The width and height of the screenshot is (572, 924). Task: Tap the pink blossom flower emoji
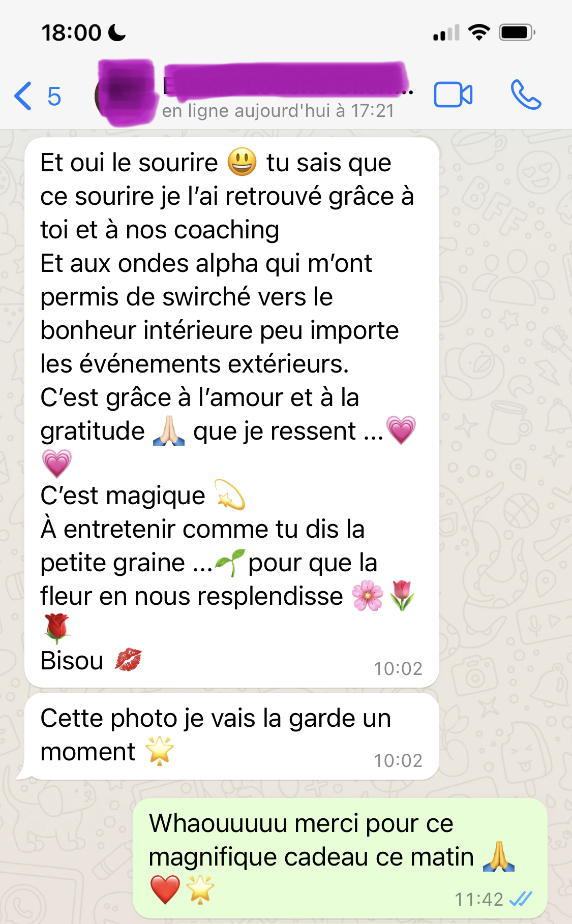tap(368, 596)
